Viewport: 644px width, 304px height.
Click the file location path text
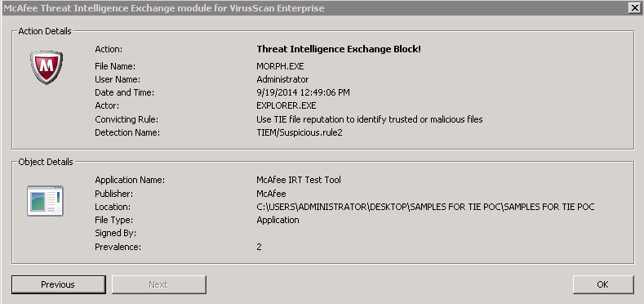pos(425,207)
